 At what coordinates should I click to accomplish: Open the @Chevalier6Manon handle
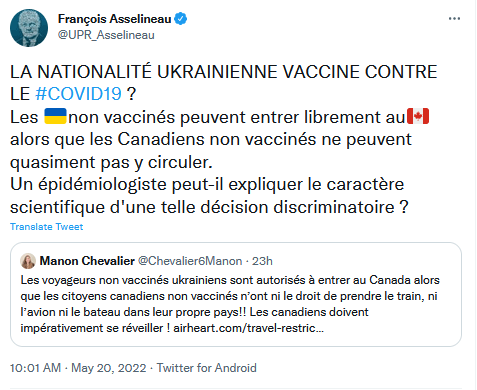190,261
